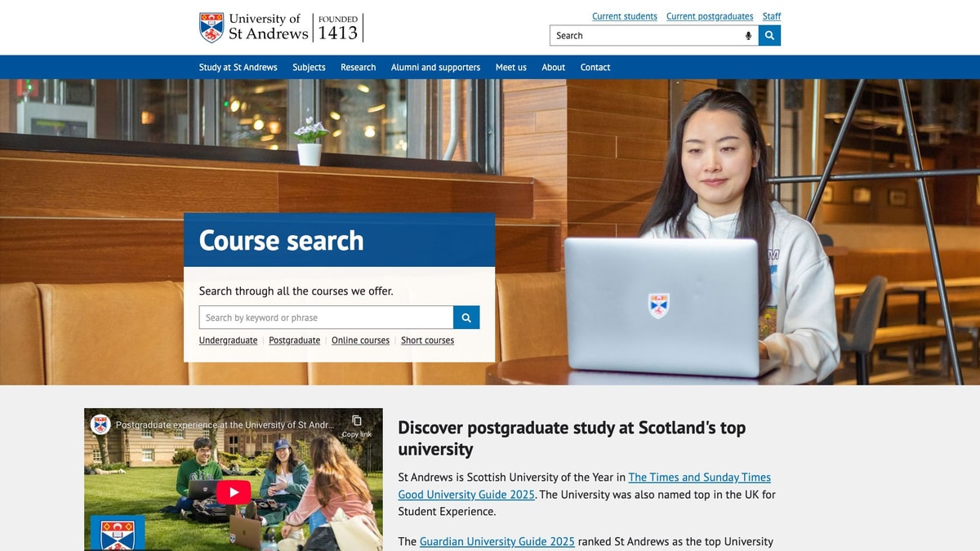
Task: Open the Subjects menu
Action: coord(309,67)
